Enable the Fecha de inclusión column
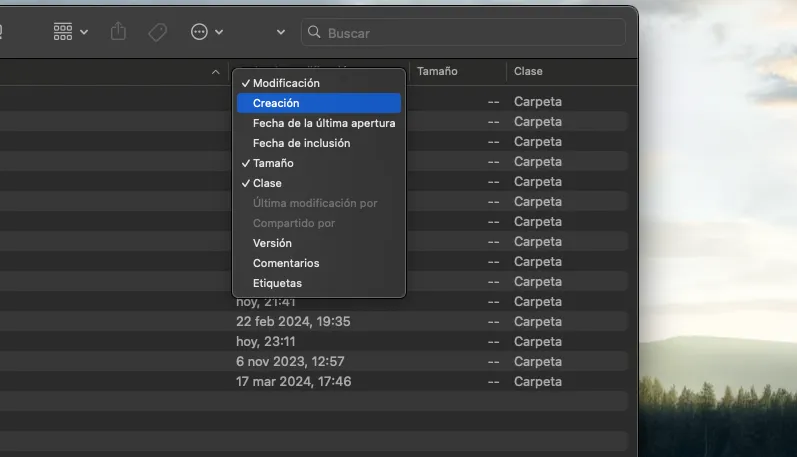This screenshot has width=797, height=457. click(301, 143)
